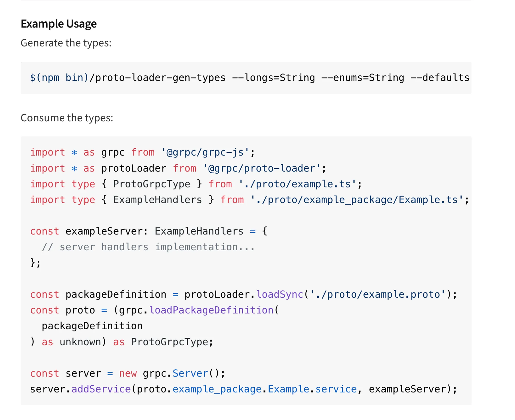Screen dimensions: 515x420
Task: Click the './proto/example_package/Example.ts' import path
Action: pos(357,200)
